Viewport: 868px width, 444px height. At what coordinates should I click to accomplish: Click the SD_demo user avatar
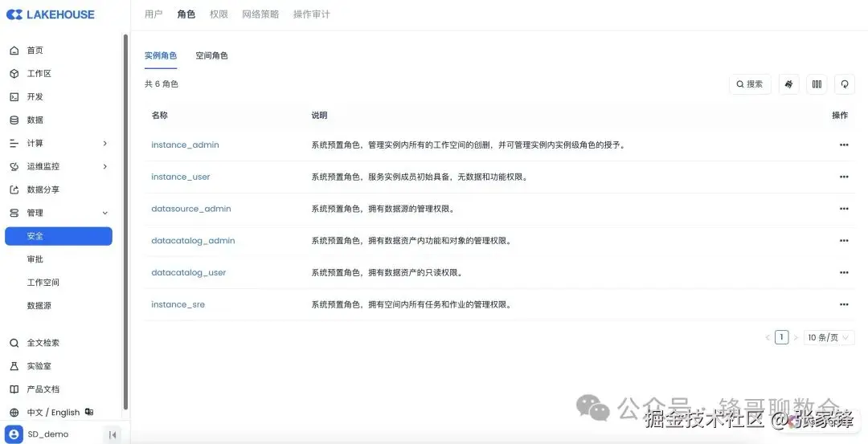coord(14,434)
